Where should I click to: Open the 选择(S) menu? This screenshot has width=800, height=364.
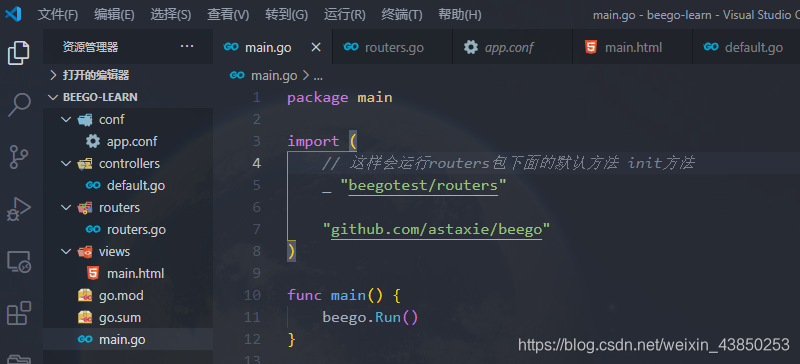click(171, 15)
